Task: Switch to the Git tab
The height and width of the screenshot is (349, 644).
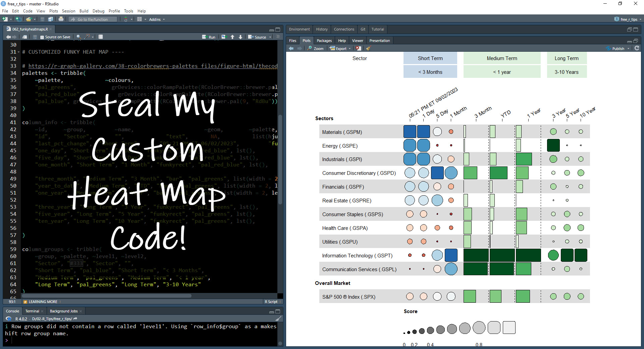Action: click(363, 30)
